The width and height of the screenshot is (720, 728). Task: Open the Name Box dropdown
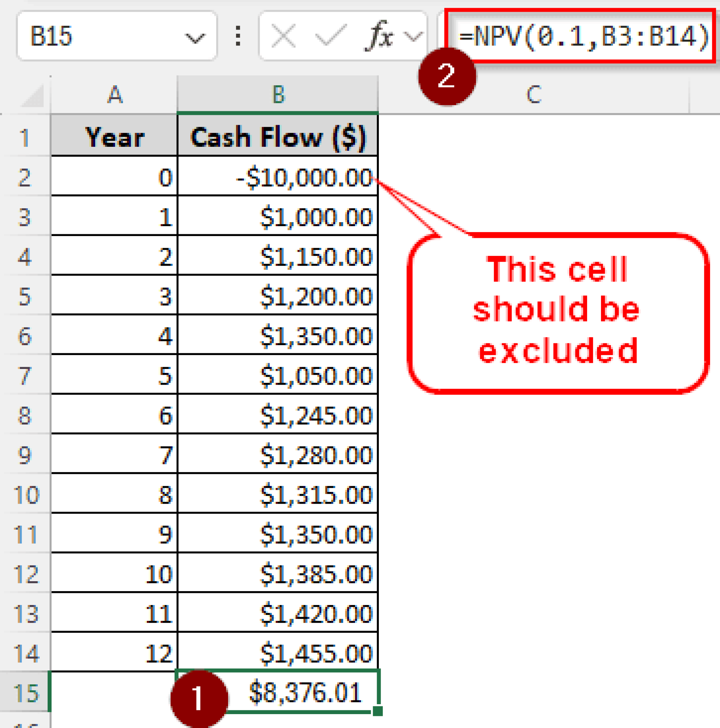[195, 38]
